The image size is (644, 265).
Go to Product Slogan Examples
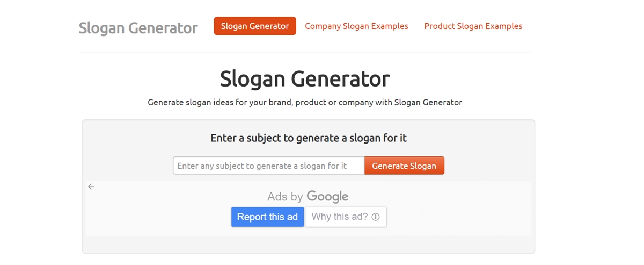[x=473, y=26]
